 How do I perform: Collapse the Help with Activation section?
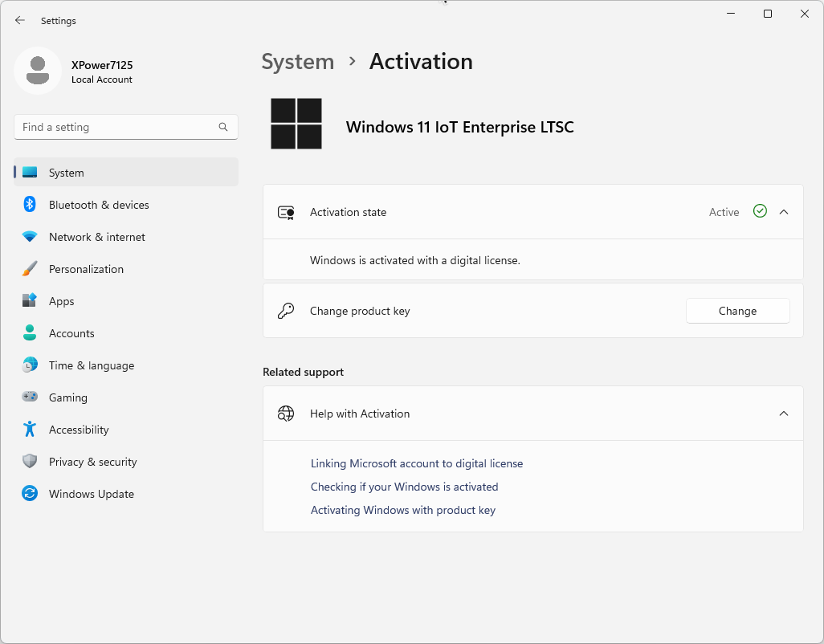click(784, 414)
